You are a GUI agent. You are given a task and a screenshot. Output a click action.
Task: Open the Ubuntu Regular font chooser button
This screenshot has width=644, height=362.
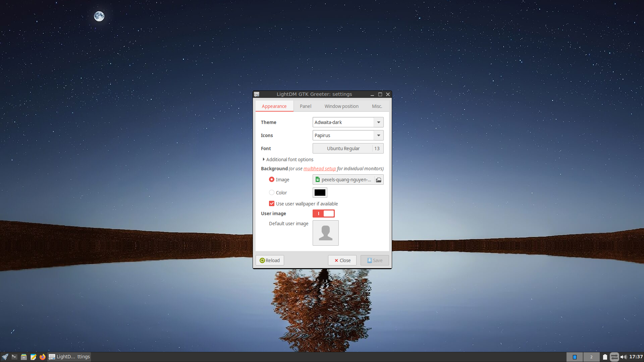(348, 148)
